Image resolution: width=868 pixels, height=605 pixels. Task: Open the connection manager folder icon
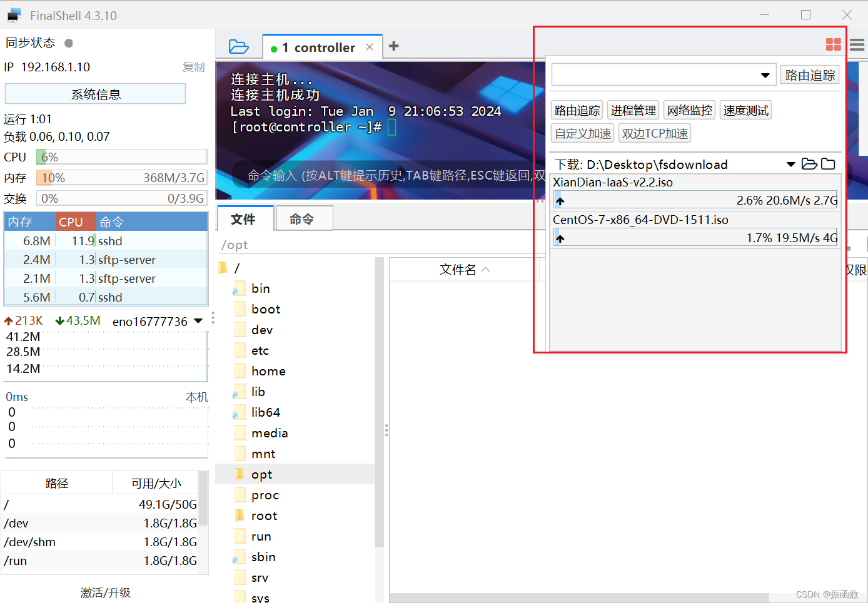[x=238, y=46]
